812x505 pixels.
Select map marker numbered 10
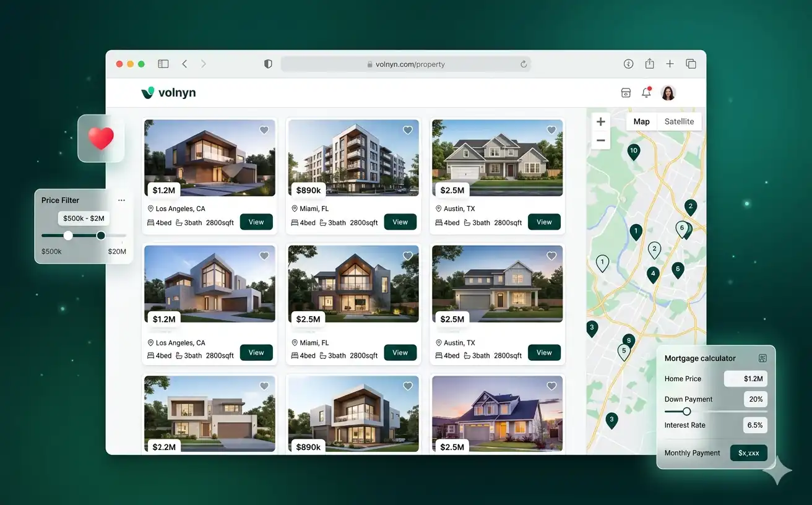(x=633, y=150)
